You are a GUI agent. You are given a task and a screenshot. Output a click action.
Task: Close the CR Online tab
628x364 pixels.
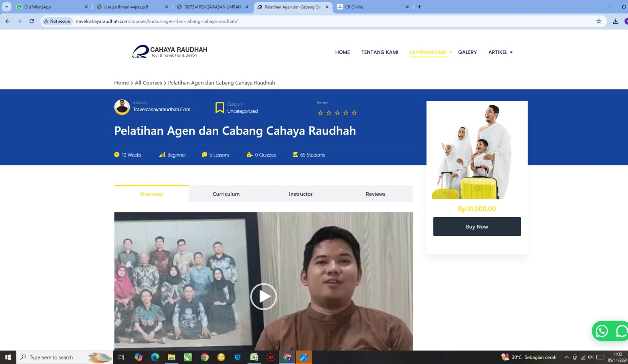click(407, 7)
